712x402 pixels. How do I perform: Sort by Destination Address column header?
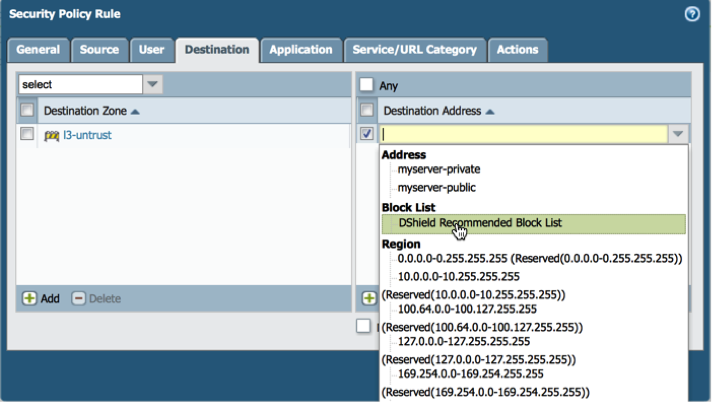[x=439, y=111]
